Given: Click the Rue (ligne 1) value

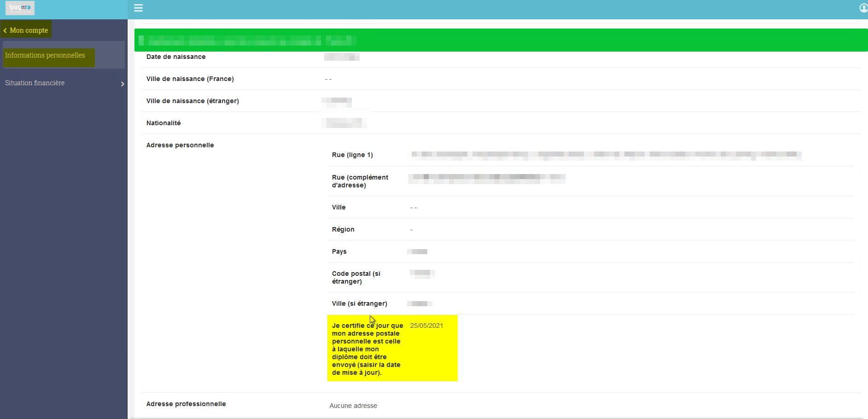Looking at the screenshot, I should coord(606,155).
